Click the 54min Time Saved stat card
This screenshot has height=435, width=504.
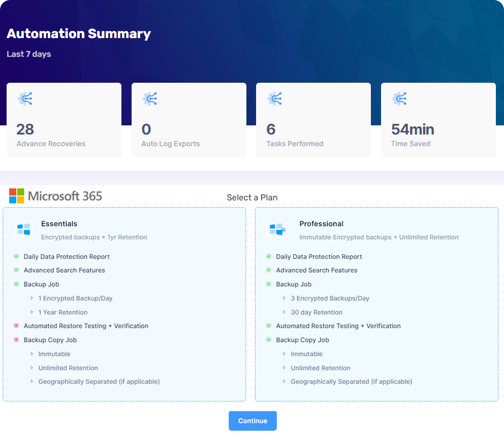pos(438,119)
